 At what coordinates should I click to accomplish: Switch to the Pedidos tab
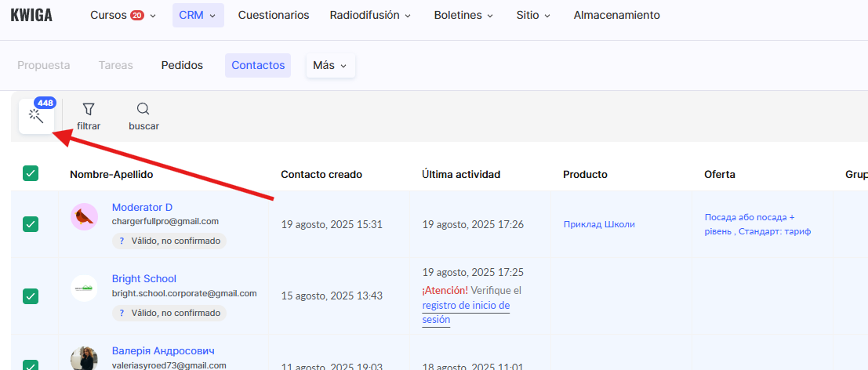[x=182, y=65]
